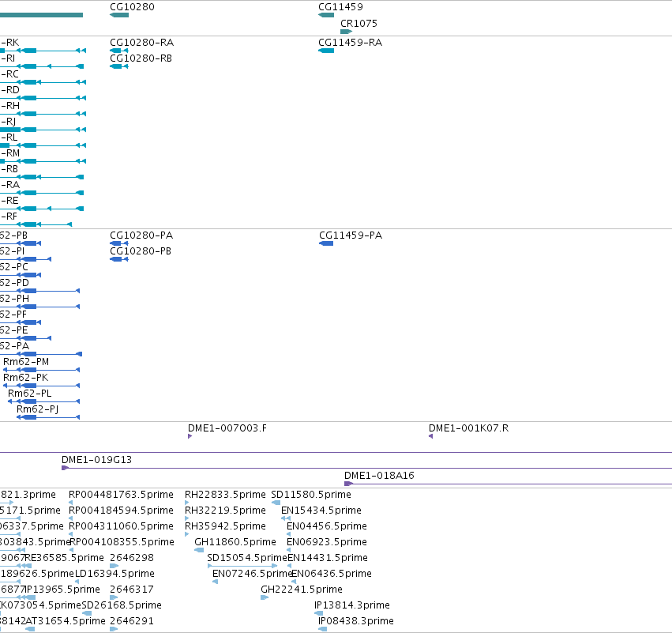Select transcript 'CG11459-RA'

point(350,43)
